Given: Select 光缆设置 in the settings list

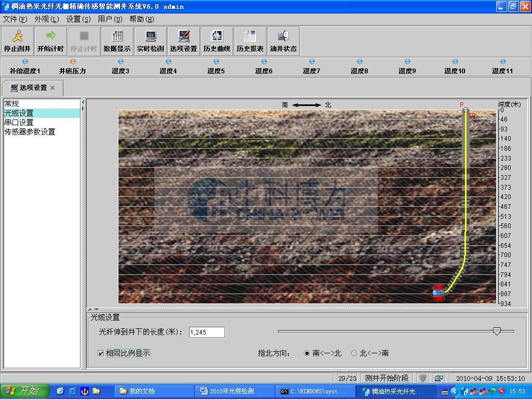Looking at the screenshot, I should point(42,113).
